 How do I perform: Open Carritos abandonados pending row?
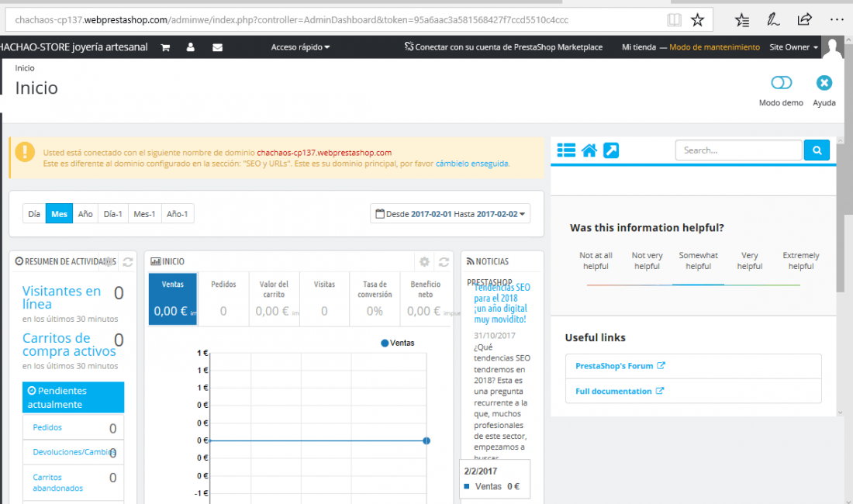tap(74, 482)
